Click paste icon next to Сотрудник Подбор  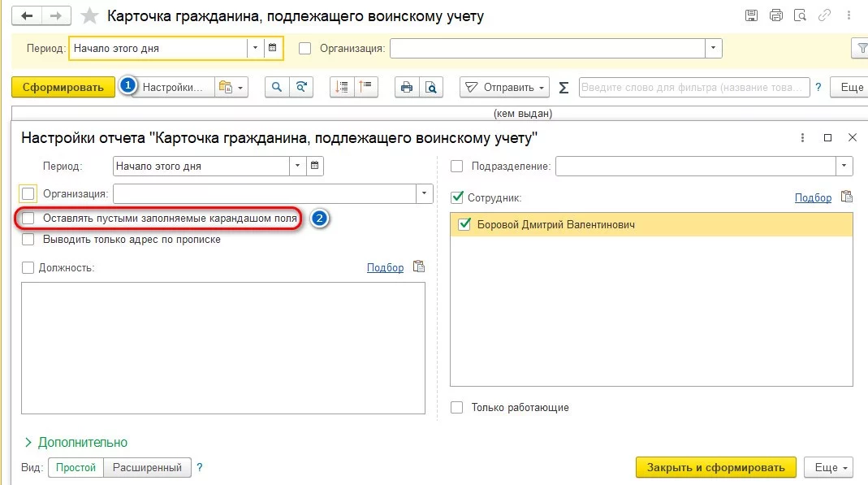(x=846, y=197)
